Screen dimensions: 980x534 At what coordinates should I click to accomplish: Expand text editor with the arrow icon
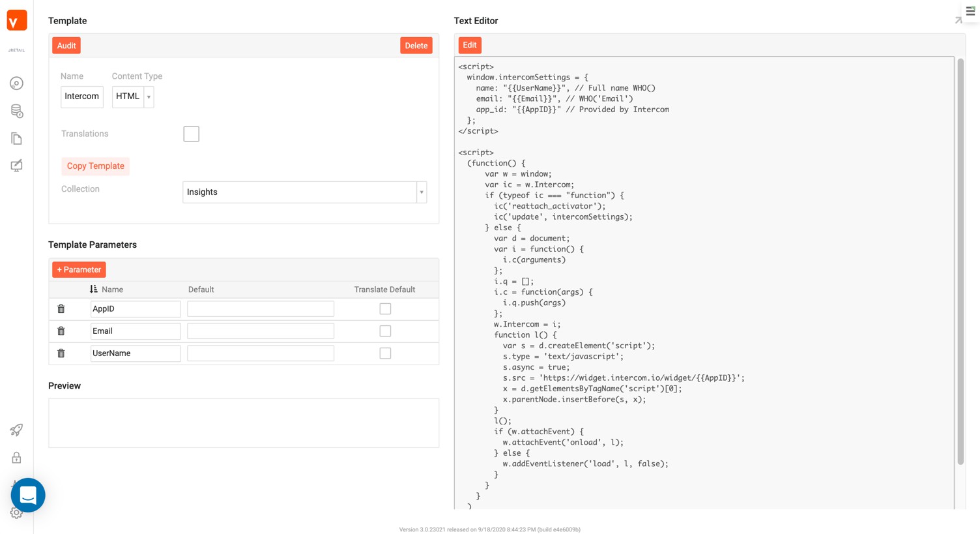[x=958, y=21]
